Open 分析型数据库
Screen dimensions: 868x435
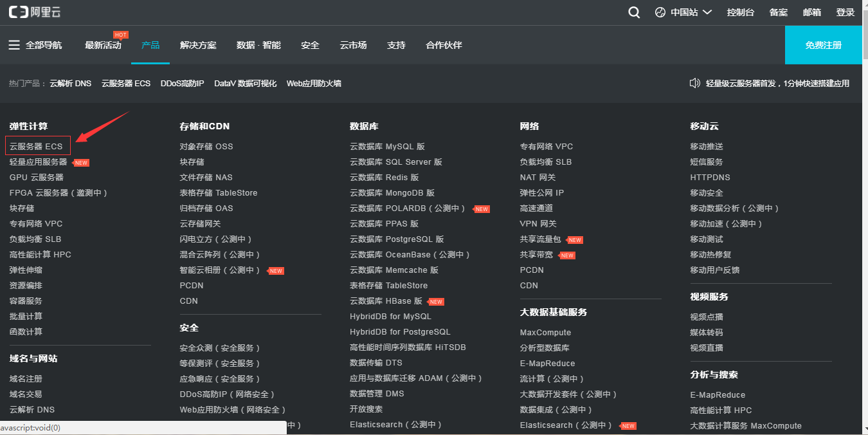pos(545,348)
